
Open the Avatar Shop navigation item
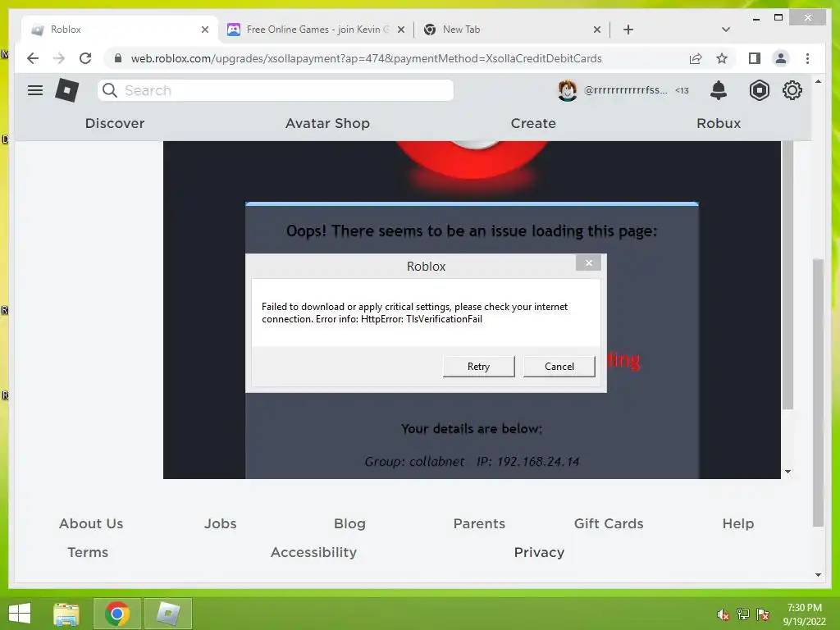click(327, 123)
